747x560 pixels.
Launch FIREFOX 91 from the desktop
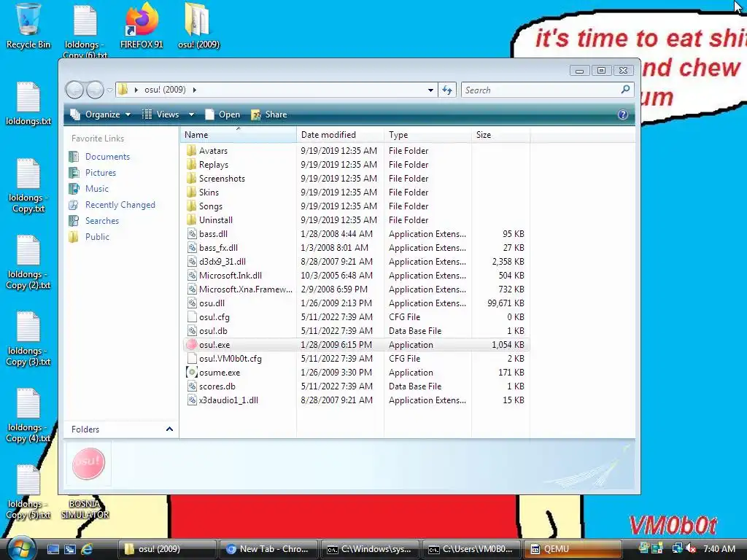click(x=142, y=26)
